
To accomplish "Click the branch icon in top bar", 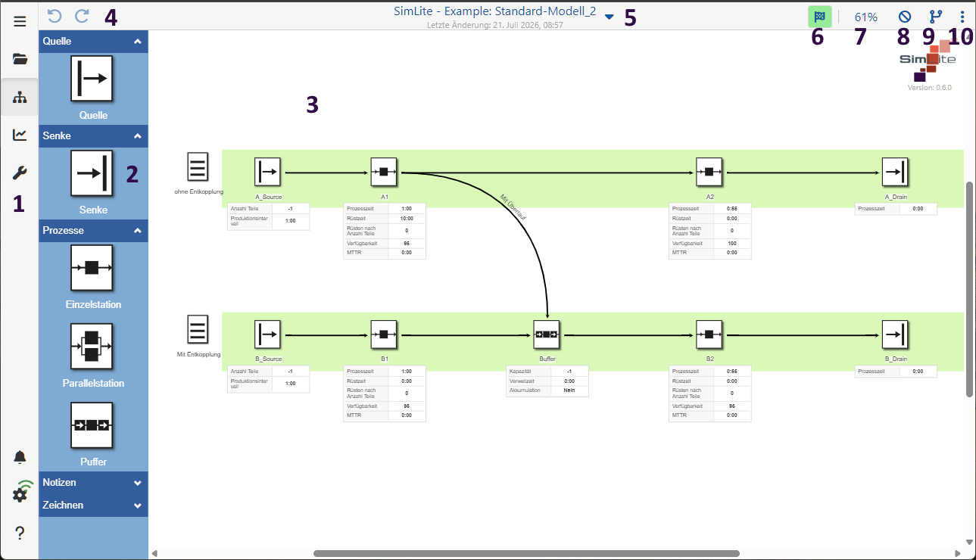I will point(935,17).
